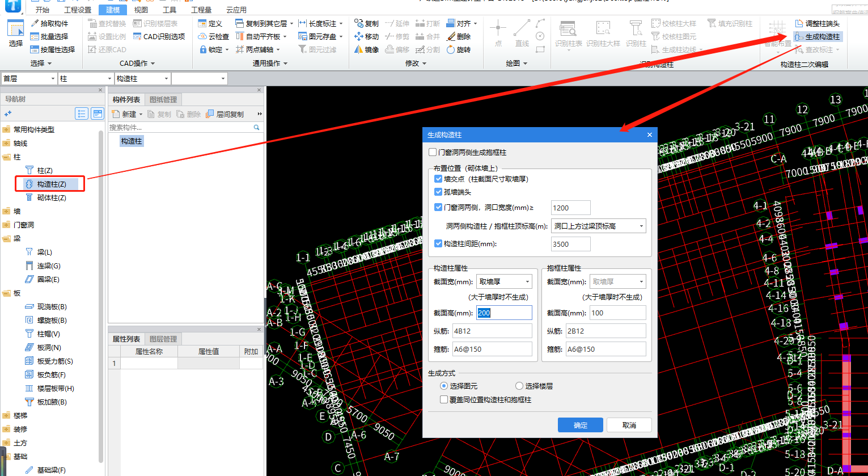Click the 自动平齐板 tool
868x476 pixels.
point(258,36)
